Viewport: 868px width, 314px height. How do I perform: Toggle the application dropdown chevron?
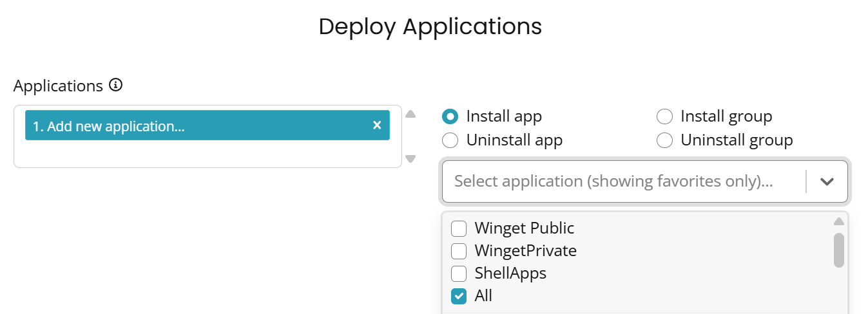[827, 181]
